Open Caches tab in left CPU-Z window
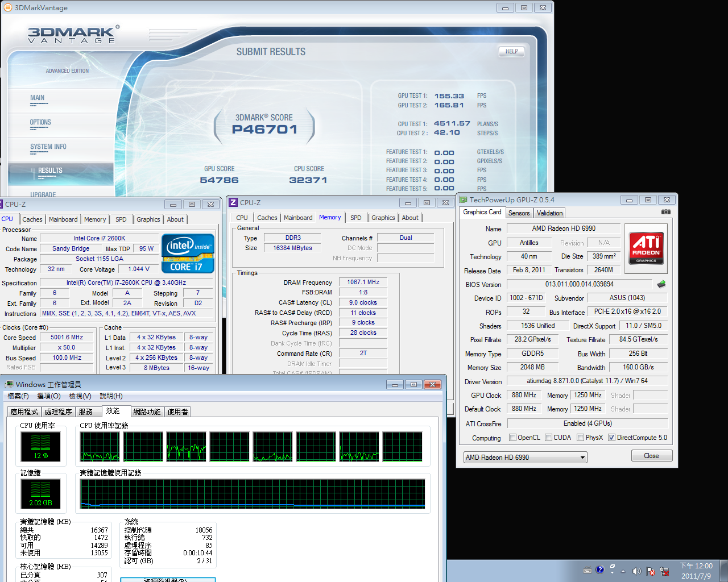The height and width of the screenshot is (582, 728). [32, 219]
